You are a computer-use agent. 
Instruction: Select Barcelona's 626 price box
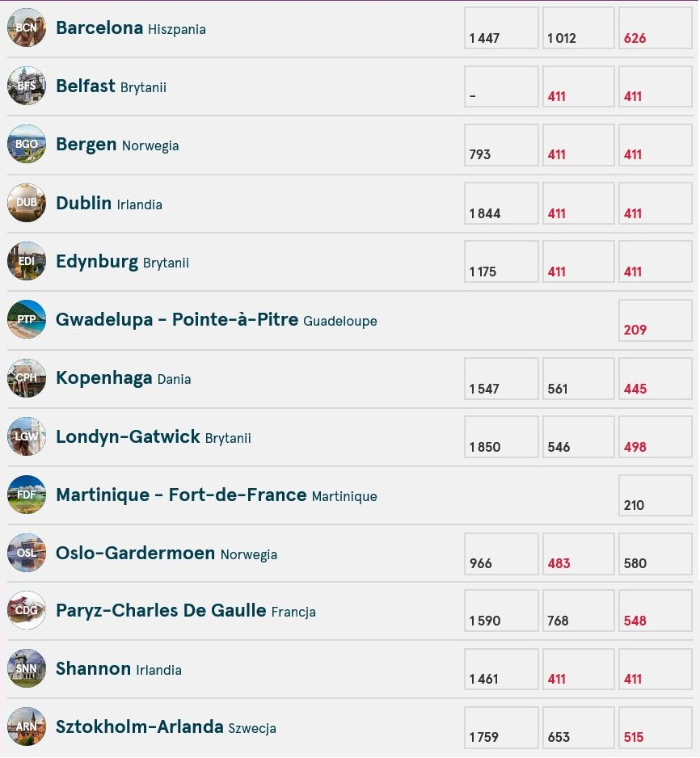(656, 28)
